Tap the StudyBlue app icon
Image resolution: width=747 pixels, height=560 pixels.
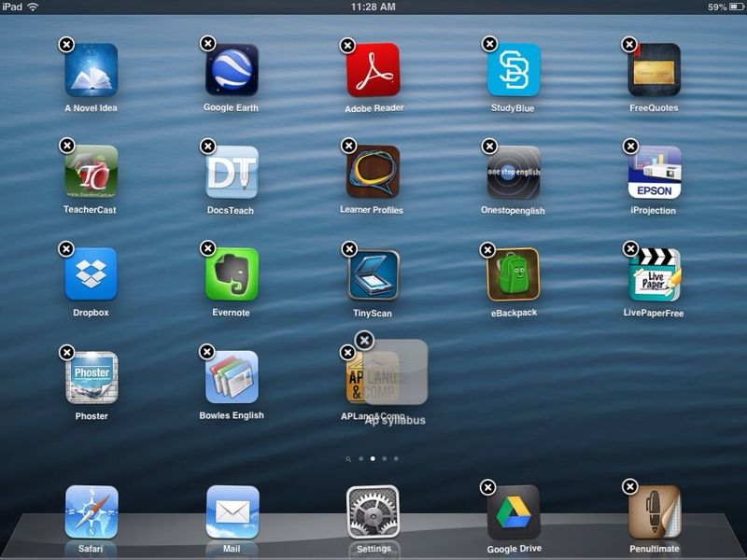514,70
